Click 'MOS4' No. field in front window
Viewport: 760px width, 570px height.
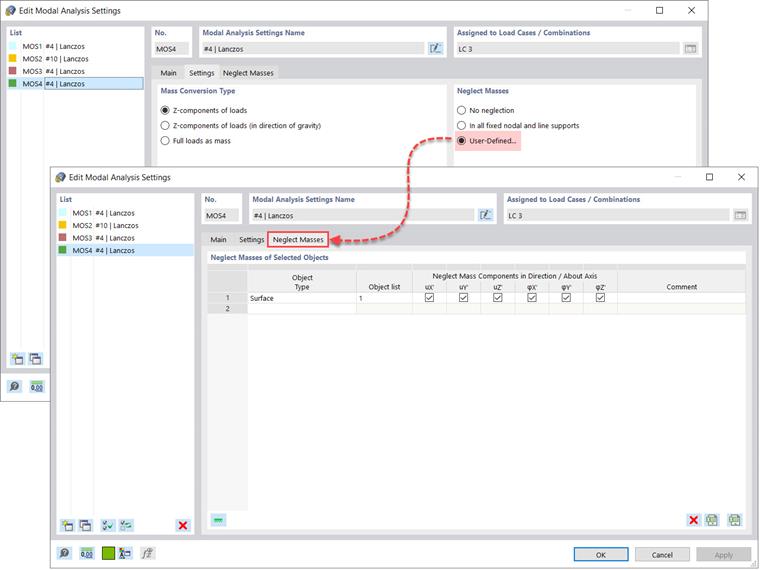tap(221, 215)
